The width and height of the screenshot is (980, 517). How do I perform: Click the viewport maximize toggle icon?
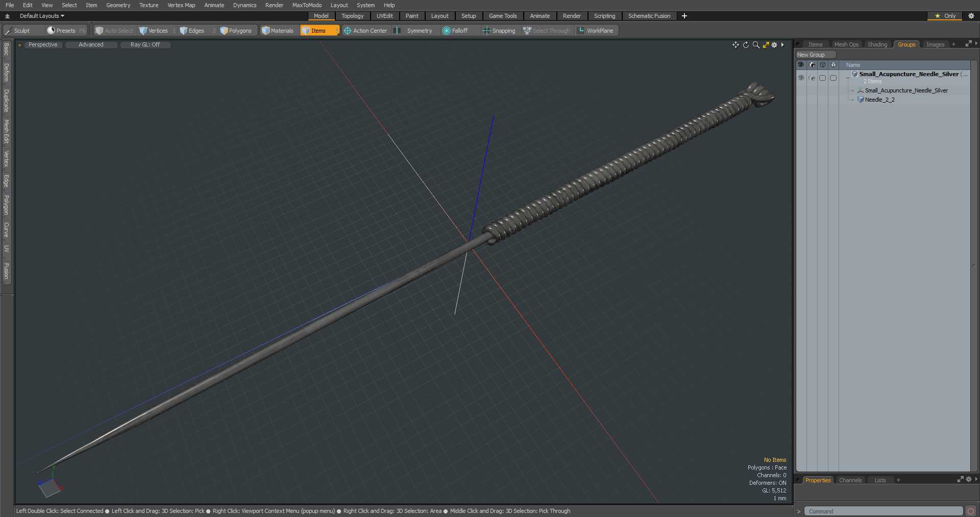pos(766,45)
